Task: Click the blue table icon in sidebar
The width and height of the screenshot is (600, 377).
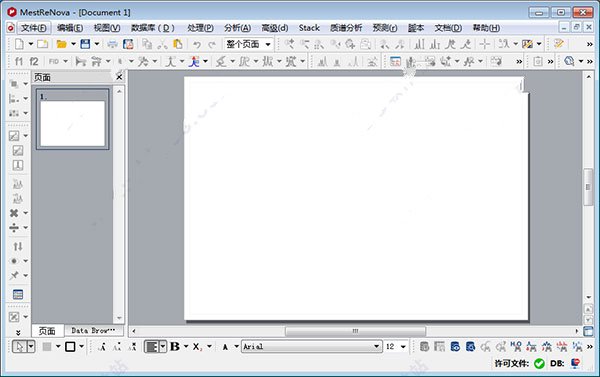Action: (x=18, y=294)
